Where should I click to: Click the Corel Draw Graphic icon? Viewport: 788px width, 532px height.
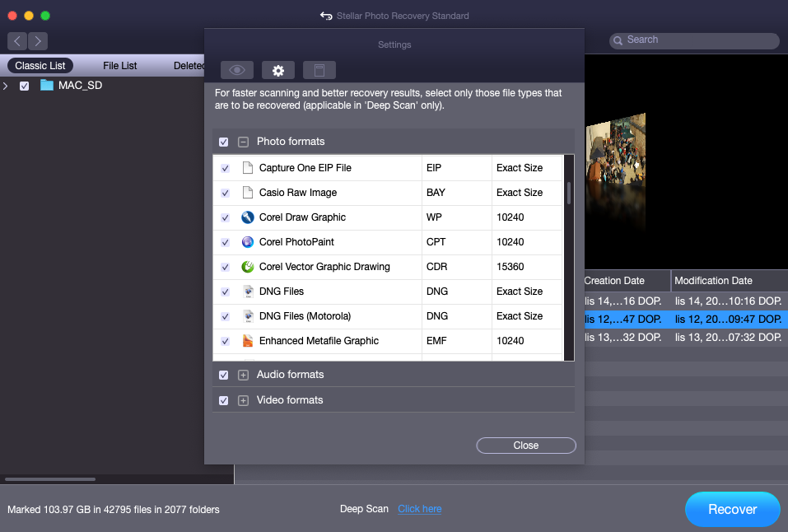pos(247,217)
